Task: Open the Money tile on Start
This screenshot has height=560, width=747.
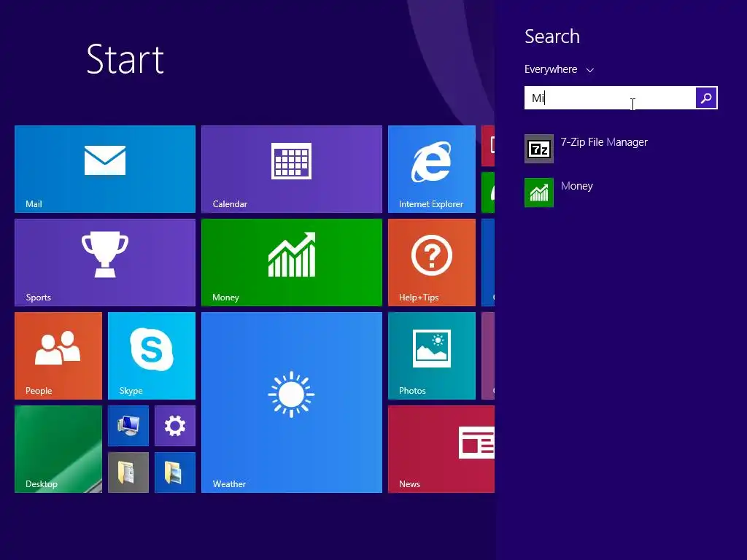Action: 292,262
